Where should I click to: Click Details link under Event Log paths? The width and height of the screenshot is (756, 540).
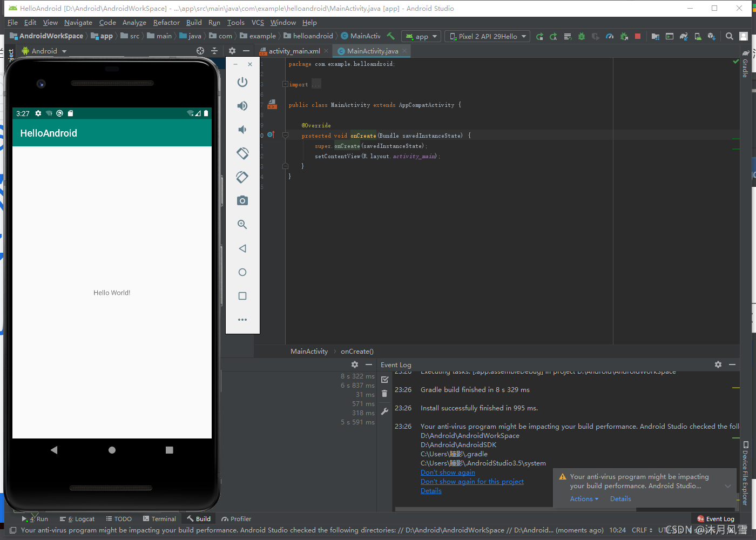(431, 491)
